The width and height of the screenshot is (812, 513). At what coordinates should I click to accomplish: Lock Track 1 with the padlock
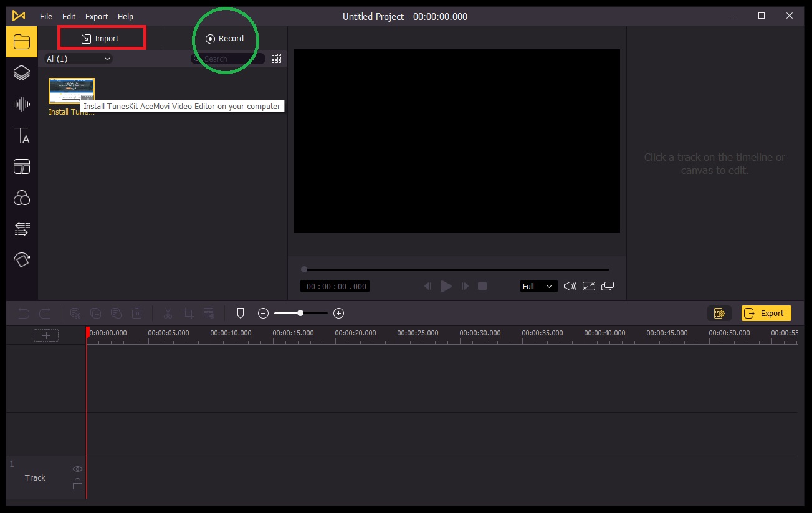point(77,483)
